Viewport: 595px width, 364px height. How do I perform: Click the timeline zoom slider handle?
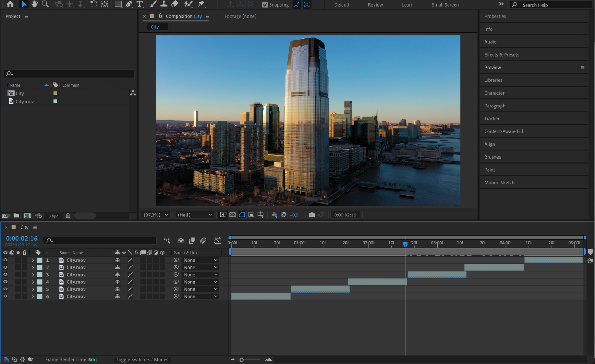click(x=241, y=360)
